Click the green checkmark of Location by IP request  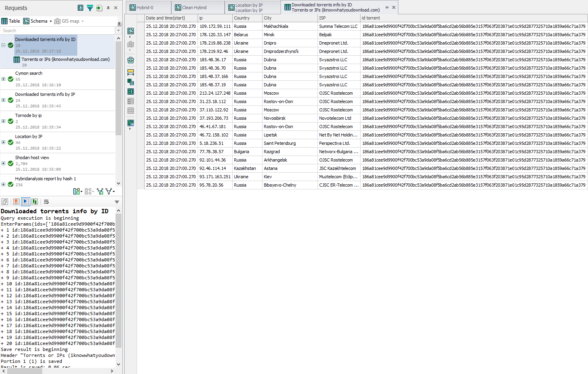coord(11,142)
